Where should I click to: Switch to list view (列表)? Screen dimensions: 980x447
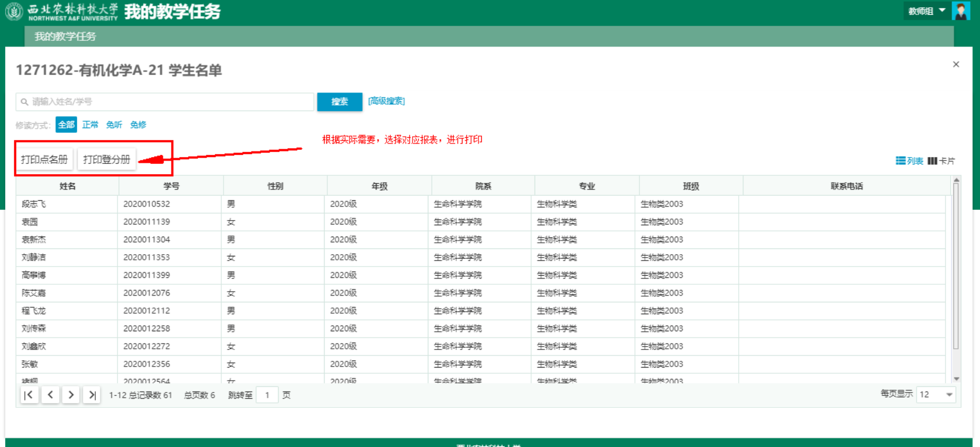coord(909,161)
